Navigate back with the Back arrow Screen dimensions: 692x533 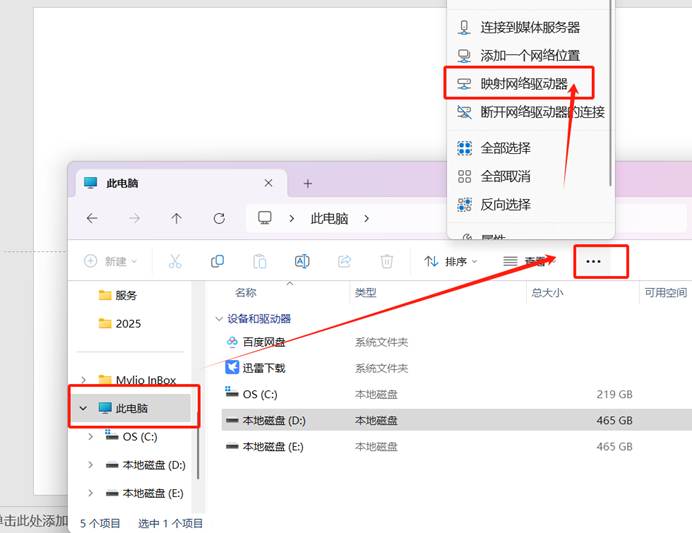92,218
